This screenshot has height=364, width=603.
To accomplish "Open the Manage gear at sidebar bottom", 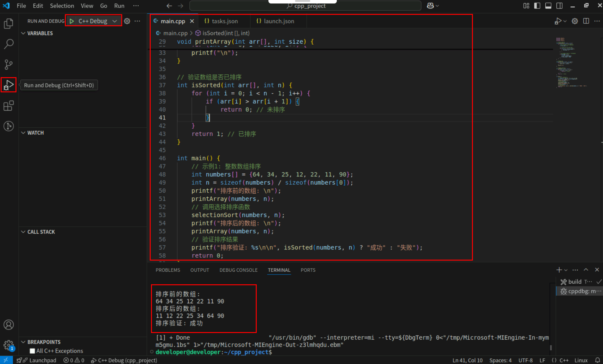I will 9,345.
